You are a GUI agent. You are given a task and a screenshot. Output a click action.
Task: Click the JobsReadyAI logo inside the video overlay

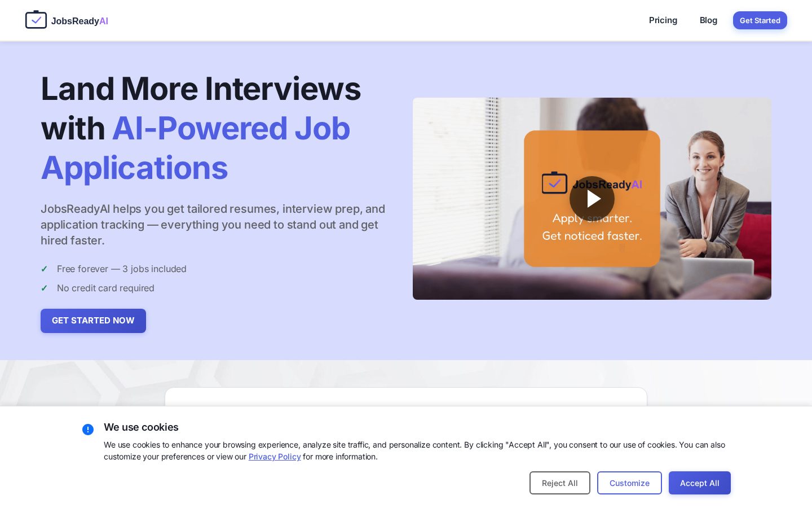[x=592, y=183]
